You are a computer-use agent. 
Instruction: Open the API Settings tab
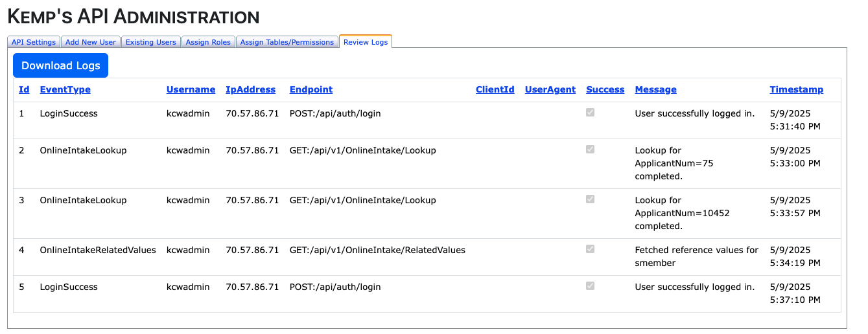(x=34, y=42)
